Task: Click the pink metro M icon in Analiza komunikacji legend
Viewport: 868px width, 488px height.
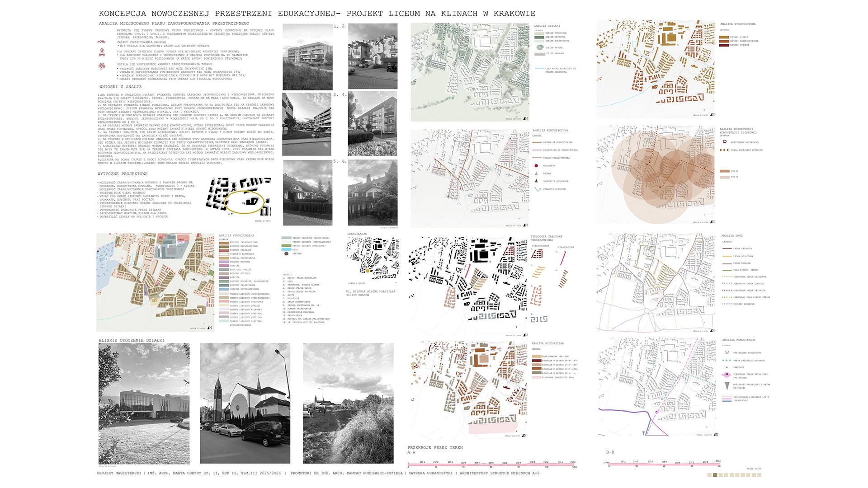Action: tap(726, 375)
